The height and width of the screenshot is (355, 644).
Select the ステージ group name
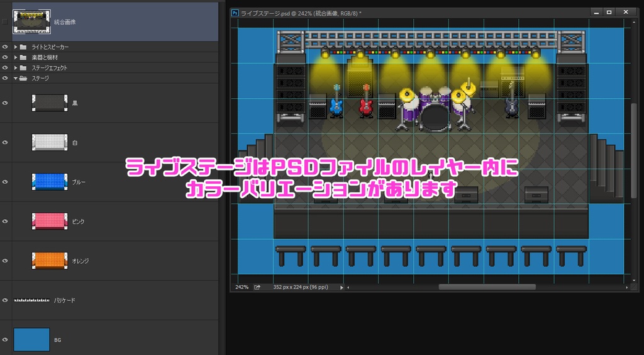[40, 78]
